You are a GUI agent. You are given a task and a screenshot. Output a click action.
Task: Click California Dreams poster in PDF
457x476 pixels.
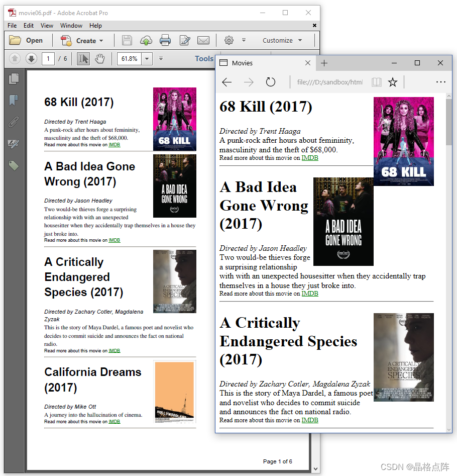click(175, 392)
